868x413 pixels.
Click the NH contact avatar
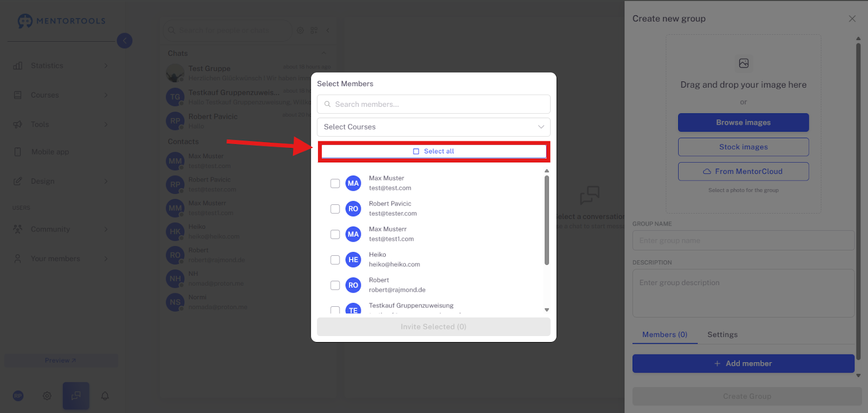pyautogui.click(x=175, y=279)
